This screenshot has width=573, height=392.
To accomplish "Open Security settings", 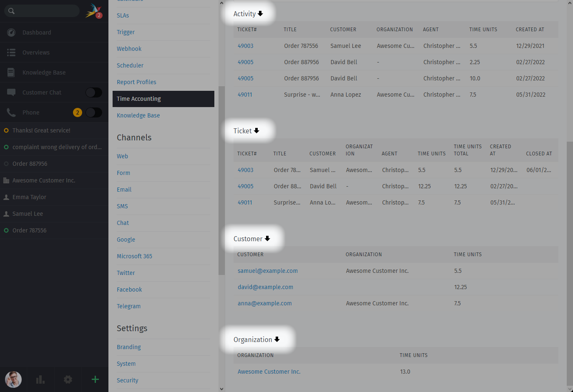I will coord(127,380).
